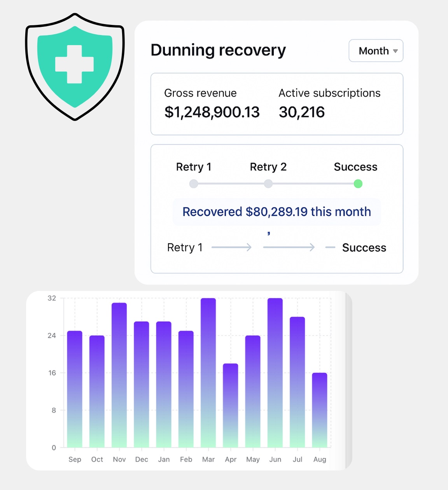This screenshot has width=448, height=490.
Task: Click the Recovered $80,289.19 this month banner
Action: (276, 212)
